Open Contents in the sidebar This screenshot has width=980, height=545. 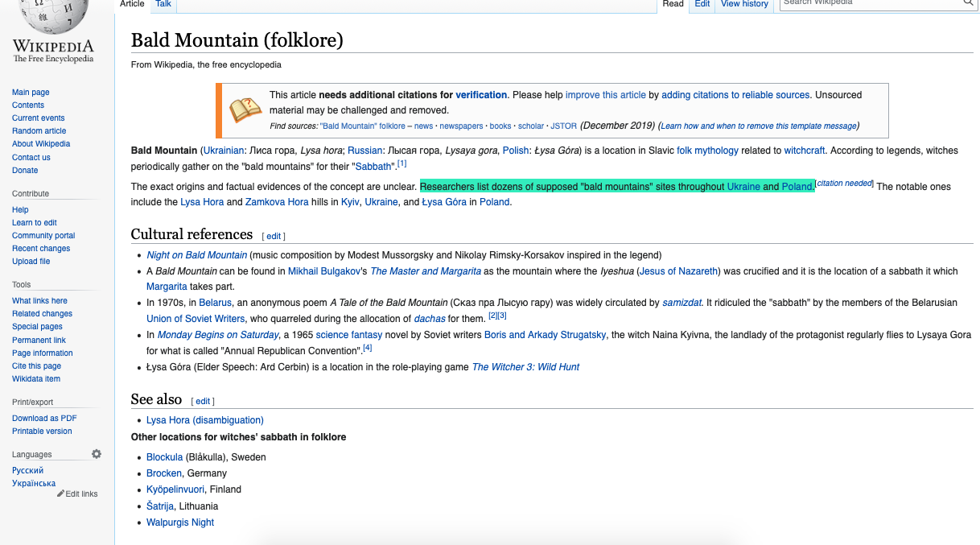(x=28, y=105)
